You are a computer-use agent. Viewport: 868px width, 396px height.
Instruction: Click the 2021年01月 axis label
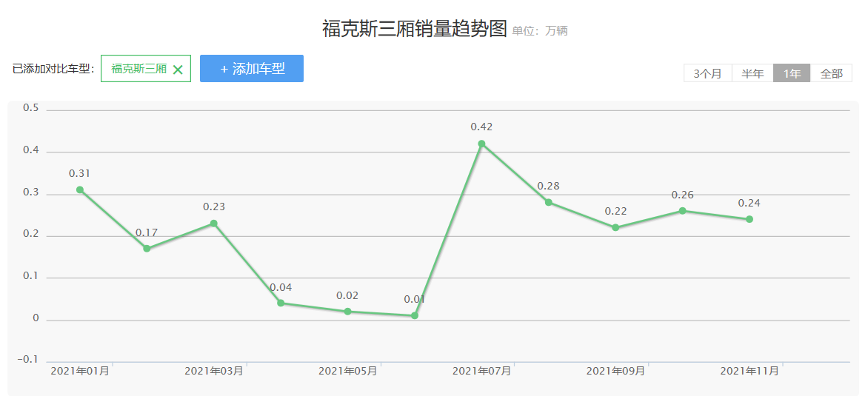tap(80, 371)
